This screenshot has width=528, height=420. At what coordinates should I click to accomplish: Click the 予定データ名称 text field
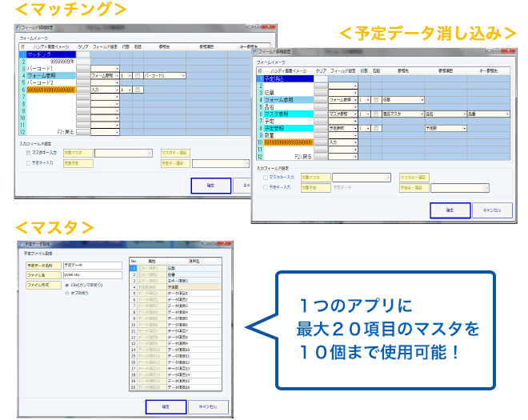click(x=91, y=265)
